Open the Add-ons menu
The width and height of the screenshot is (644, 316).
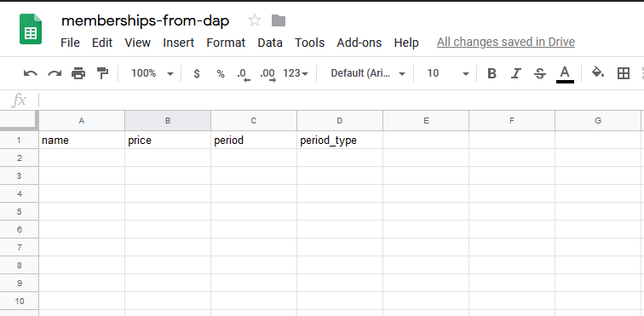359,43
